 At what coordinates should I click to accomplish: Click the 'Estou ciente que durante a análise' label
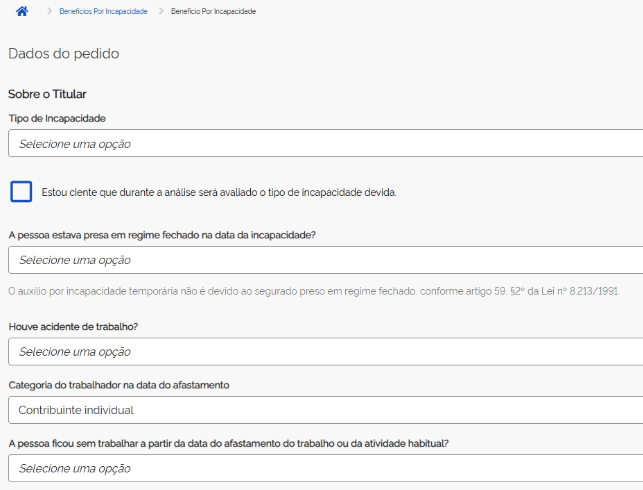pos(219,192)
